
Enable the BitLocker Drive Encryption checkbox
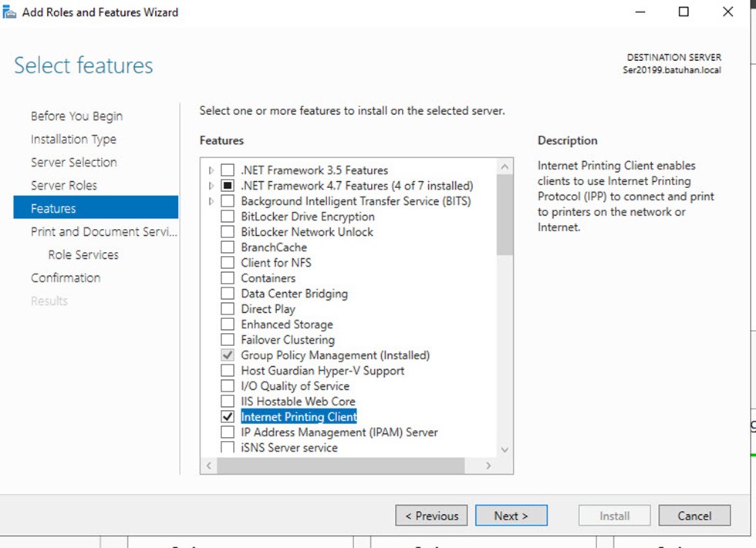point(228,217)
